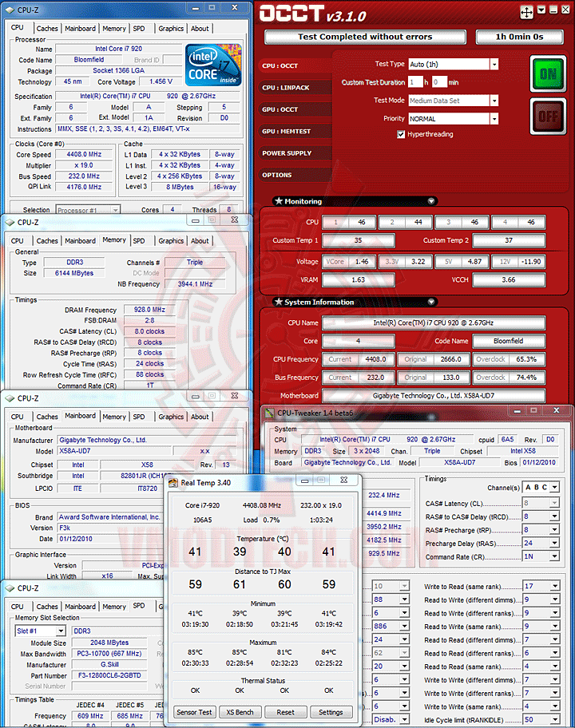Open the dropdown showing value 886 in CPU-Tweaker
Image resolution: width=575 pixels, height=728 pixels.
tap(404, 627)
